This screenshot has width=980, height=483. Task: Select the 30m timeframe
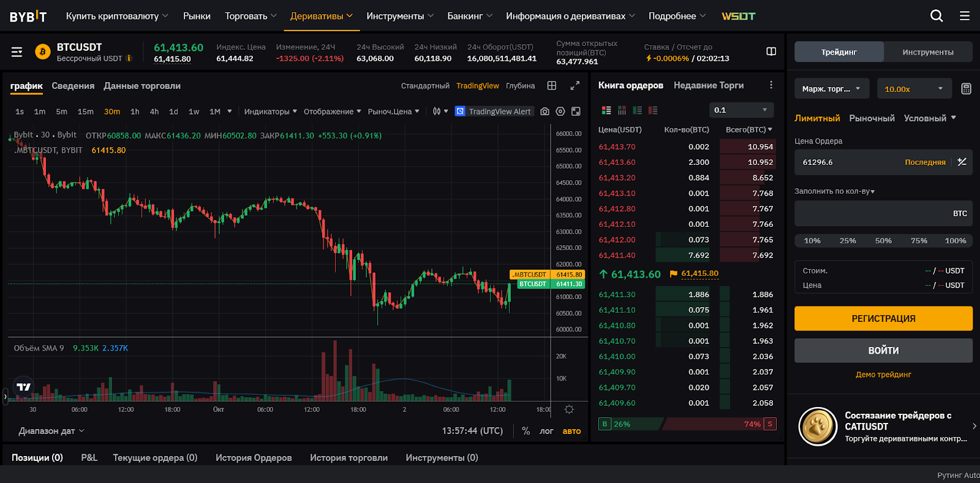point(112,112)
